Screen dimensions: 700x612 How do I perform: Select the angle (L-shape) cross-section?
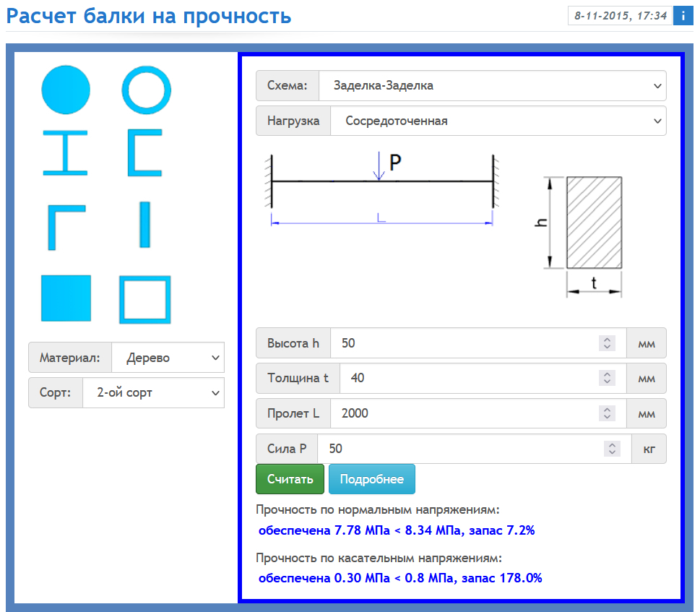coord(66,227)
